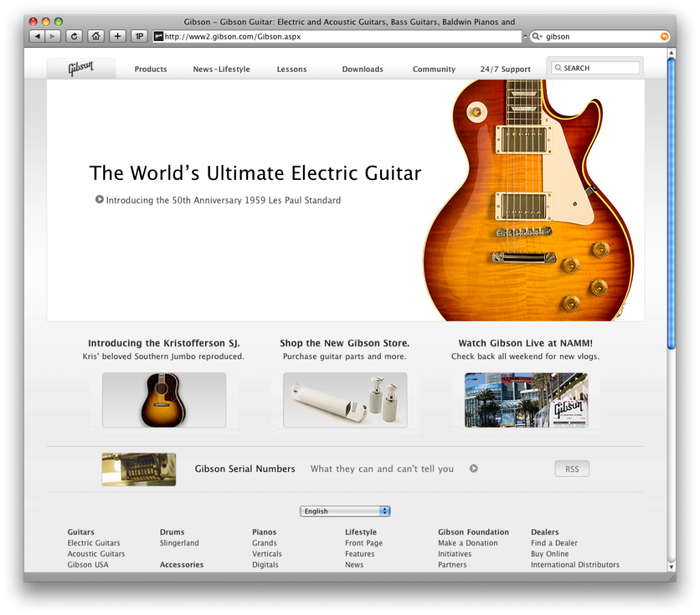Click in the browser search field containing 'gibson'
This screenshot has height=615, width=700.
(600, 37)
